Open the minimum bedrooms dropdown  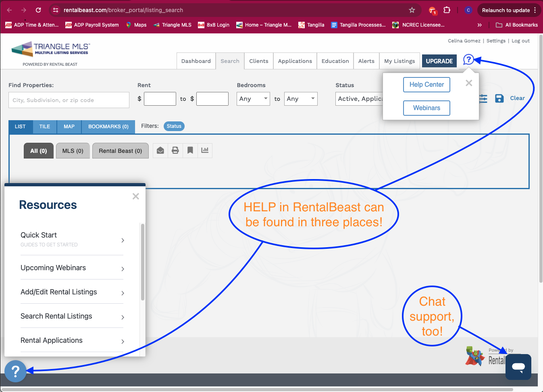[254, 99]
